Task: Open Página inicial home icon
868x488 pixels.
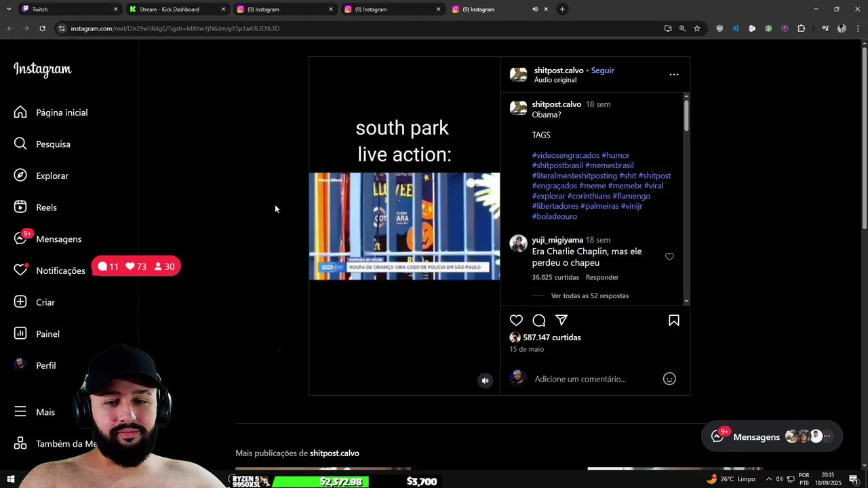Action: [20, 113]
